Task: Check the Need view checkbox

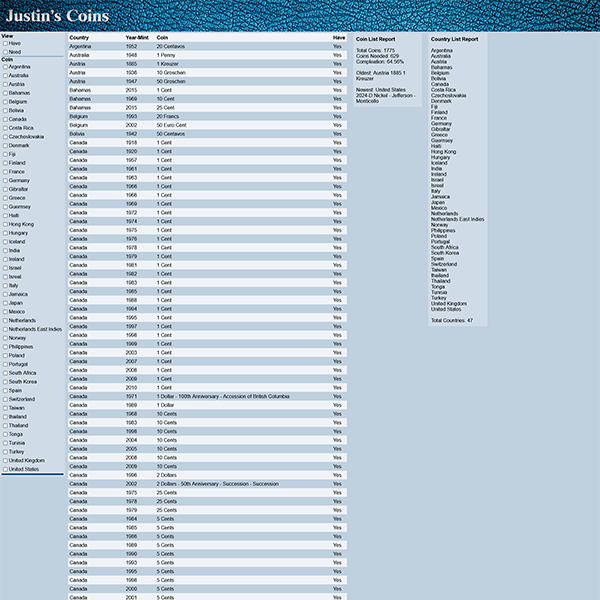Action: tap(5, 52)
